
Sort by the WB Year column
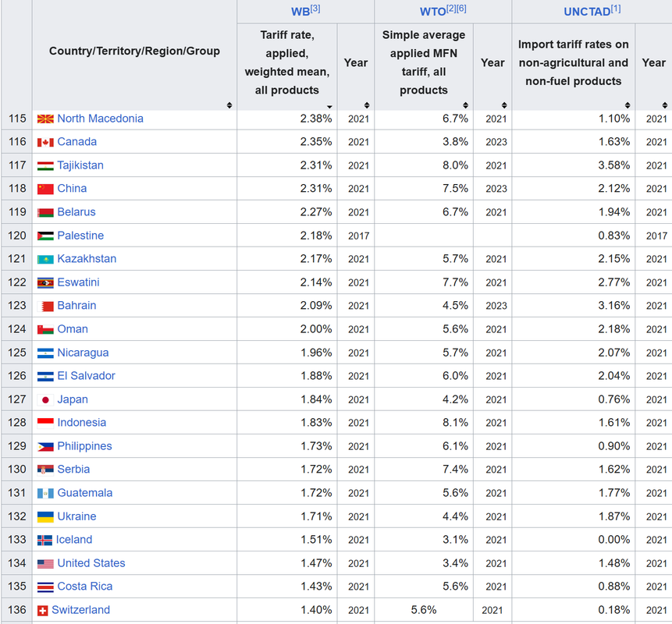pos(367,105)
